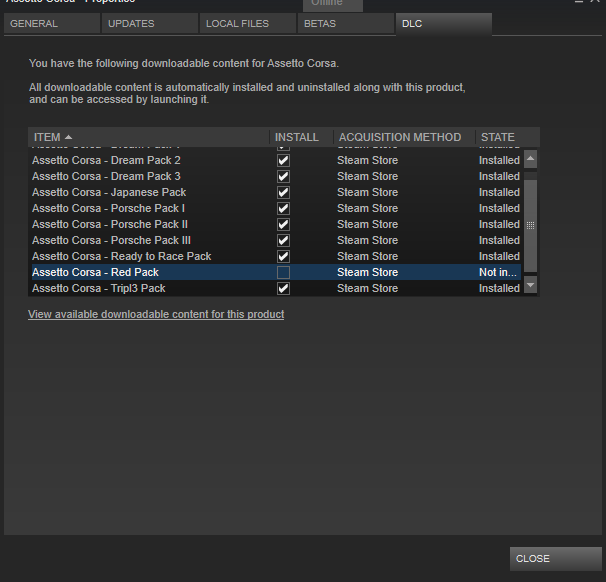Screen dimensions: 606x582
Task: Sort by STATE column header
Action: coord(507,137)
